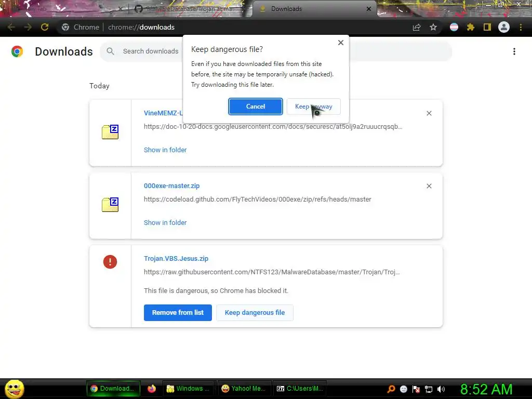Viewport: 532px width, 399px height.
Task: Click 'This file is dangerous' message text
Action: pos(216,291)
